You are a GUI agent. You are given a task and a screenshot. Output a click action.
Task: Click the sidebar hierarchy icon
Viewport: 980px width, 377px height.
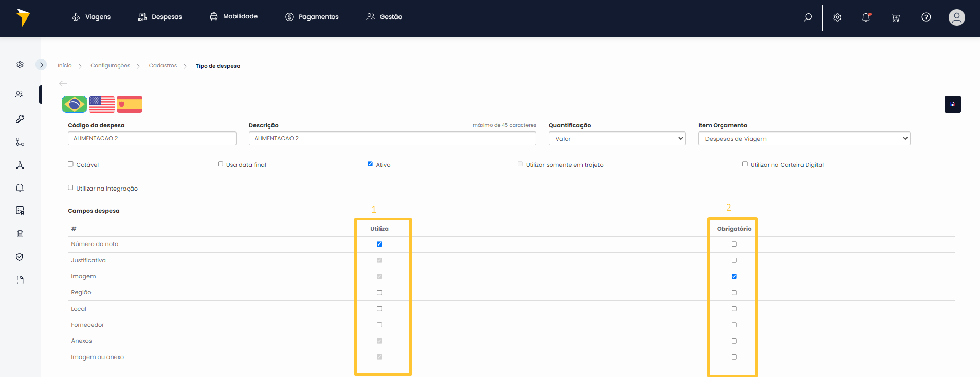click(x=20, y=165)
